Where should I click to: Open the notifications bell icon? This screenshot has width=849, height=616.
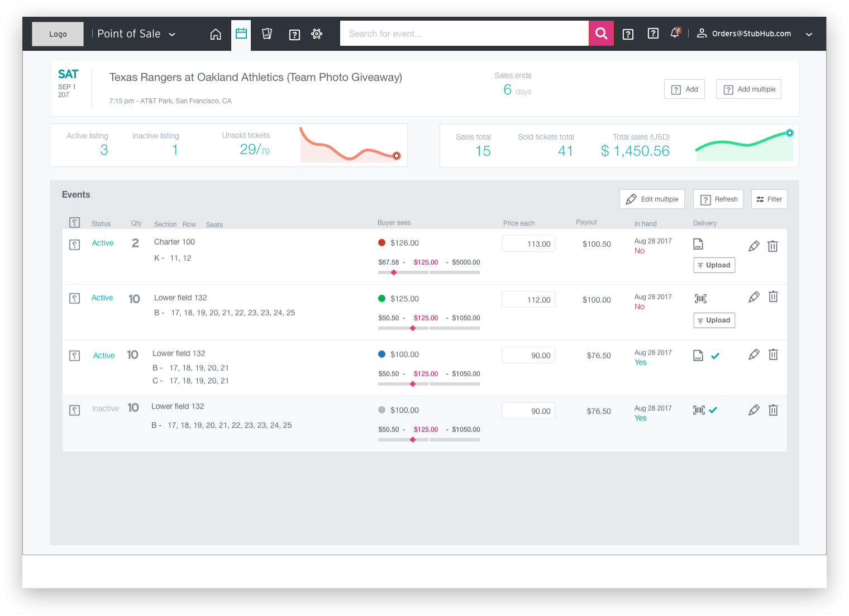point(675,32)
